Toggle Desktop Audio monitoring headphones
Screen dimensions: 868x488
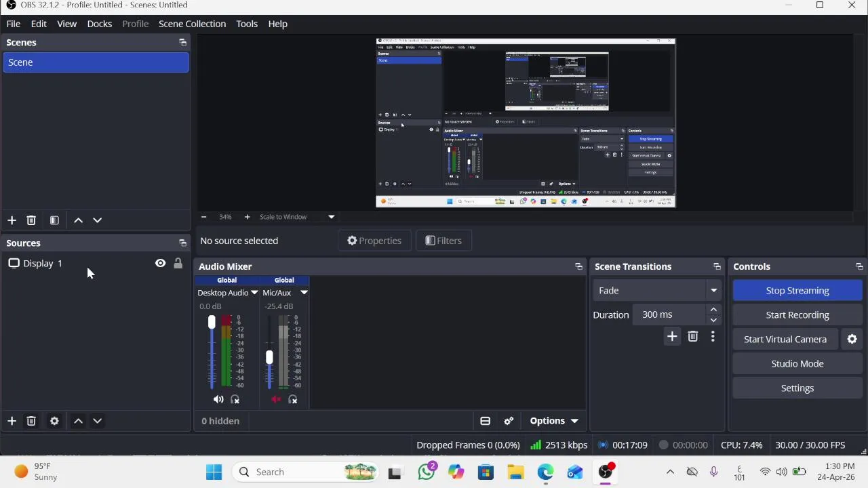[x=235, y=400]
